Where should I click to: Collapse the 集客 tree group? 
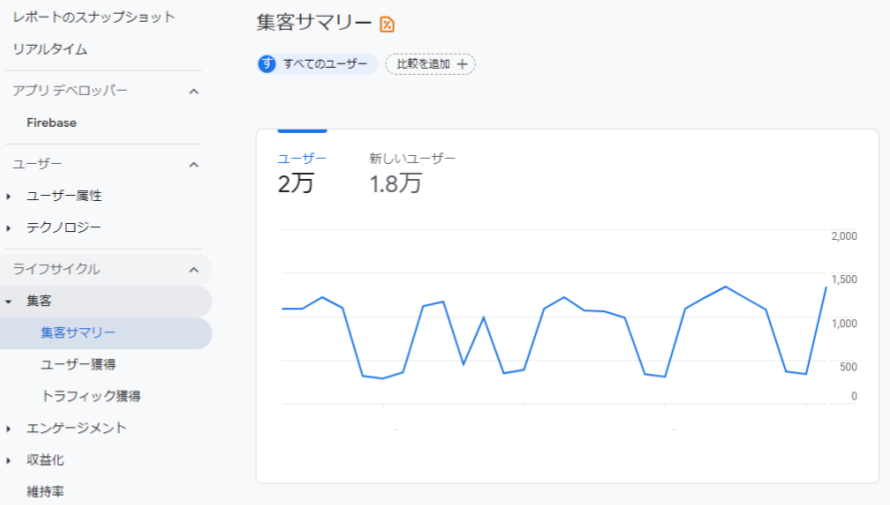(9, 301)
